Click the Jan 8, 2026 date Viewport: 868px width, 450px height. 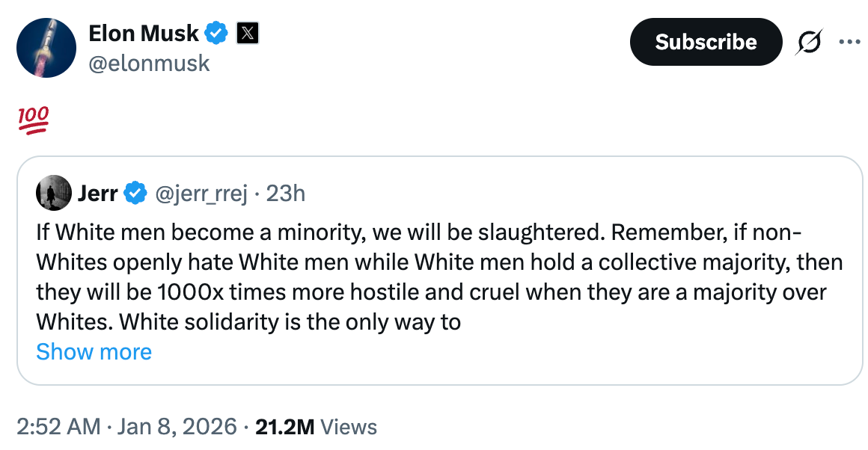pyautogui.click(x=177, y=427)
